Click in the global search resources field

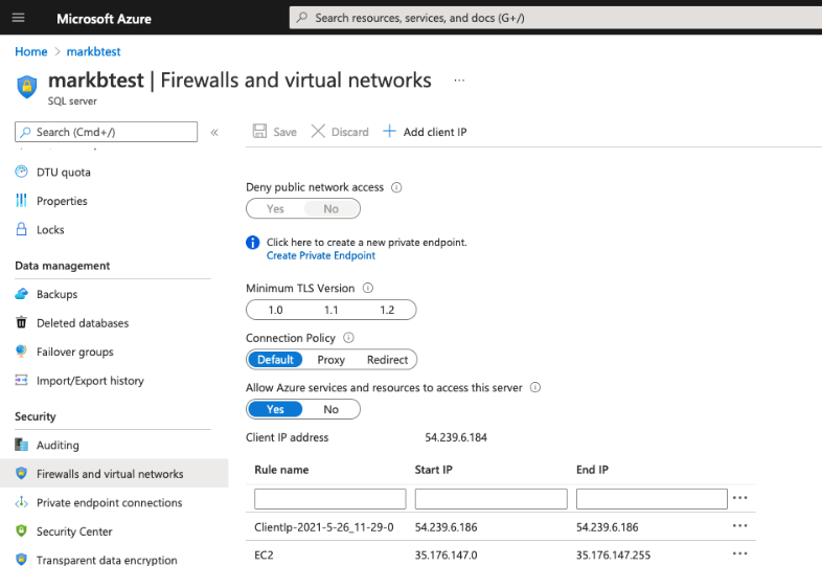(556, 18)
